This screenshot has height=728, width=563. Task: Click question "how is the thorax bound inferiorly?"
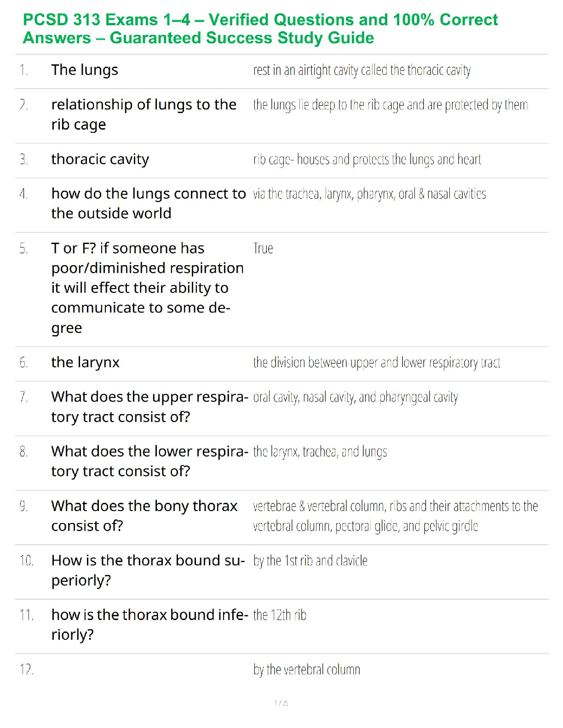tap(149, 625)
